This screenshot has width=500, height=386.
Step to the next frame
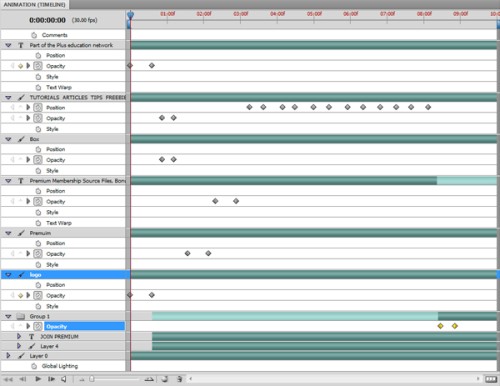coord(51,379)
